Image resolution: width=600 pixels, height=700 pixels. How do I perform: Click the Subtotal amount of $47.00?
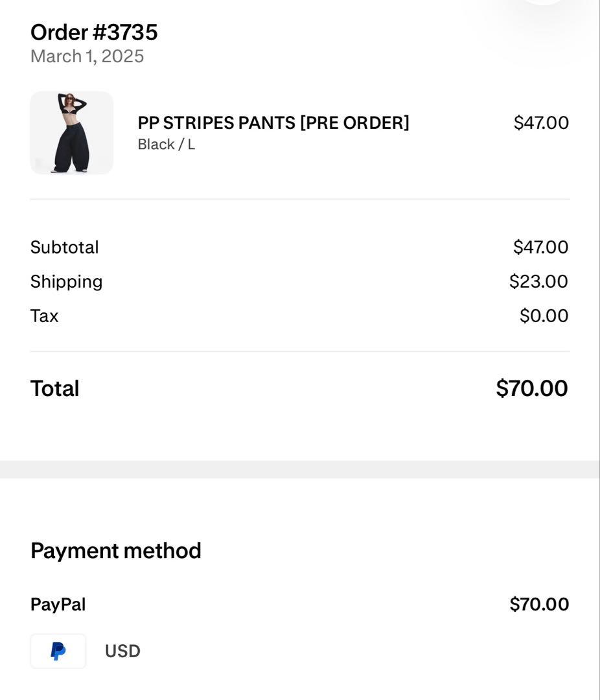[540, 247]
